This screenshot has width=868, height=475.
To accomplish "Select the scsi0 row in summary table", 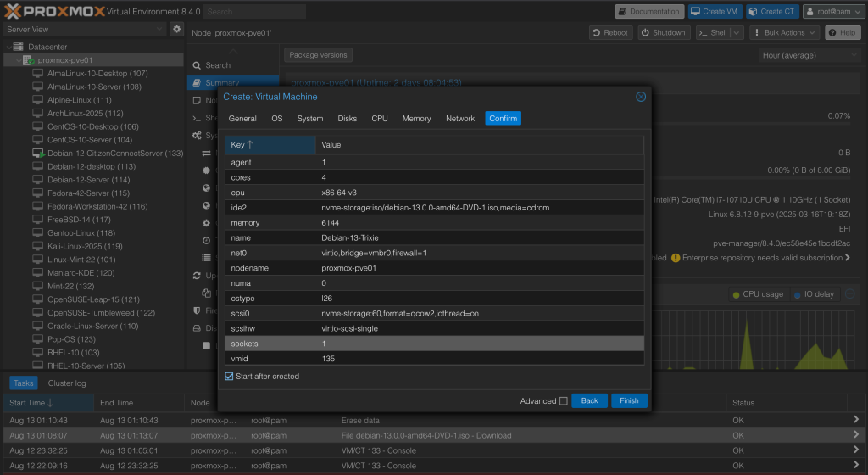I will click(435, 313).
